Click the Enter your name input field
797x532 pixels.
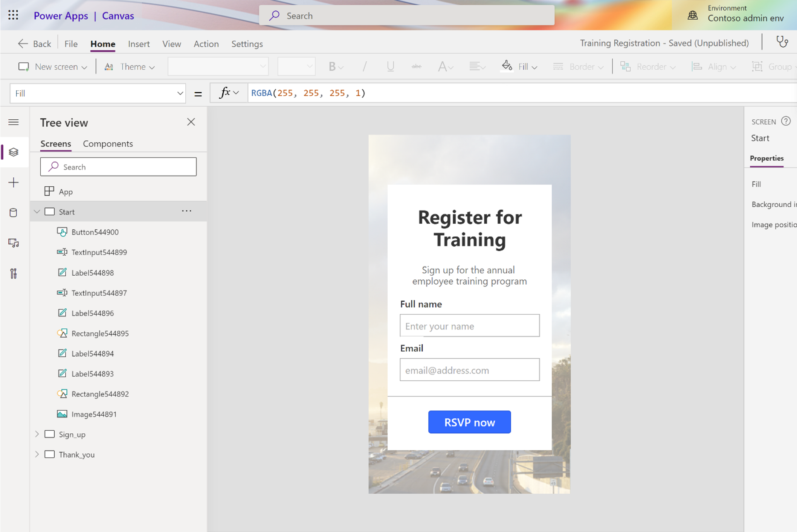469,325
